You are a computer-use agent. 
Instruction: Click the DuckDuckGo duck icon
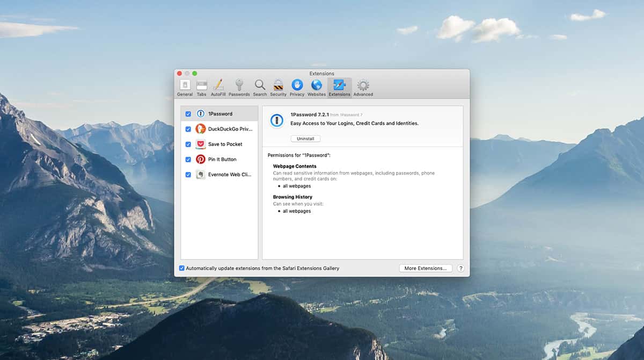pos(200,129)
